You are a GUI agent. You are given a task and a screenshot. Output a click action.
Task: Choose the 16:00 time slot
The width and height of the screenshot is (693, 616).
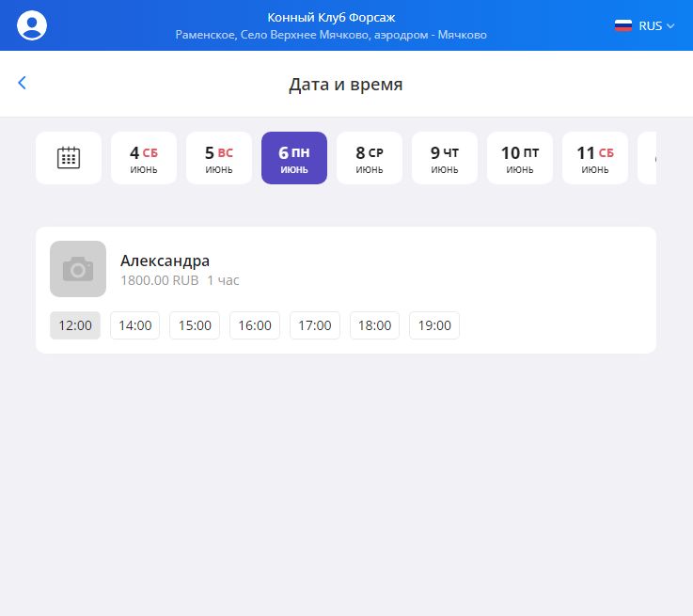coord(255,325)
